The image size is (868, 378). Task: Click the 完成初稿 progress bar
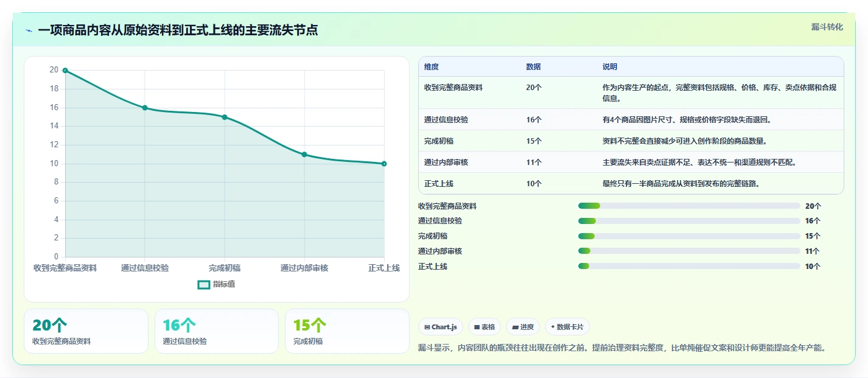[x=689, y=236]
